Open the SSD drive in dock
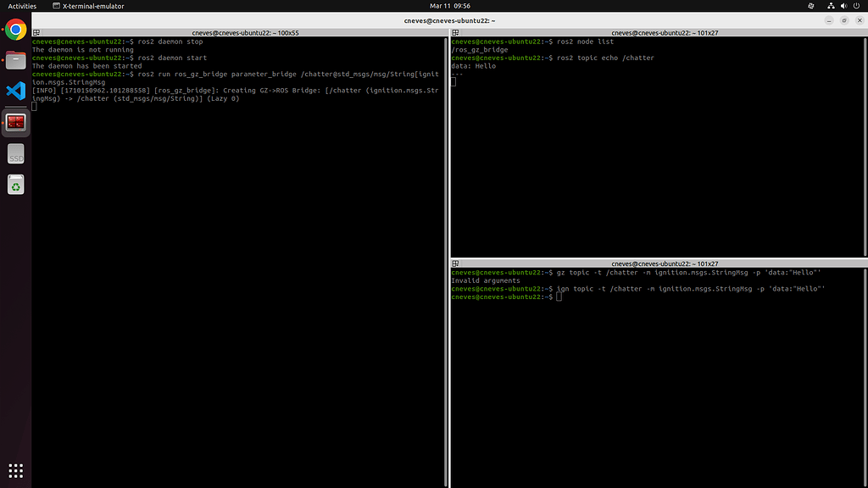 pos(15,153)
